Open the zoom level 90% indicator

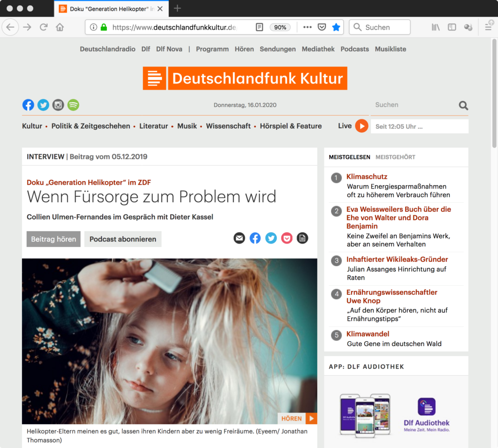280,27
